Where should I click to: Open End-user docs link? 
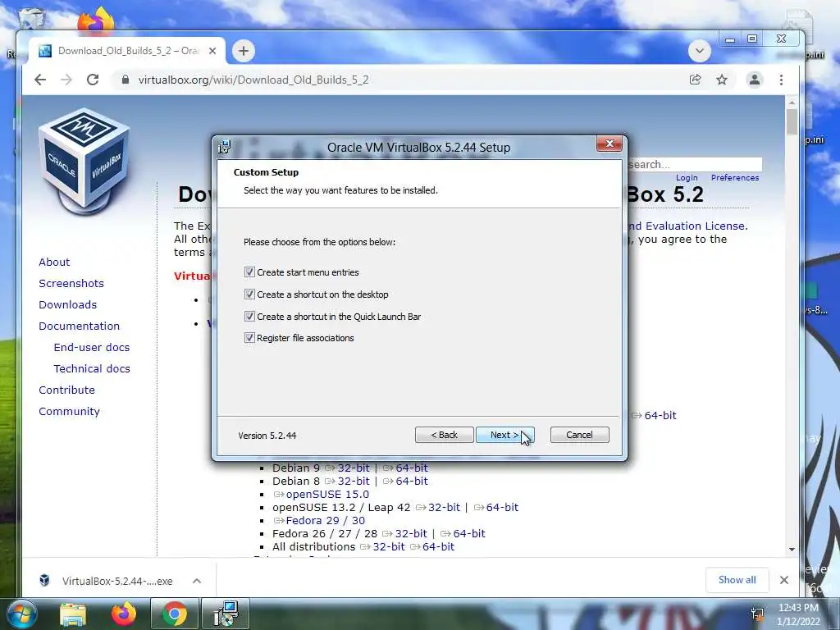(x=92, y=347)
